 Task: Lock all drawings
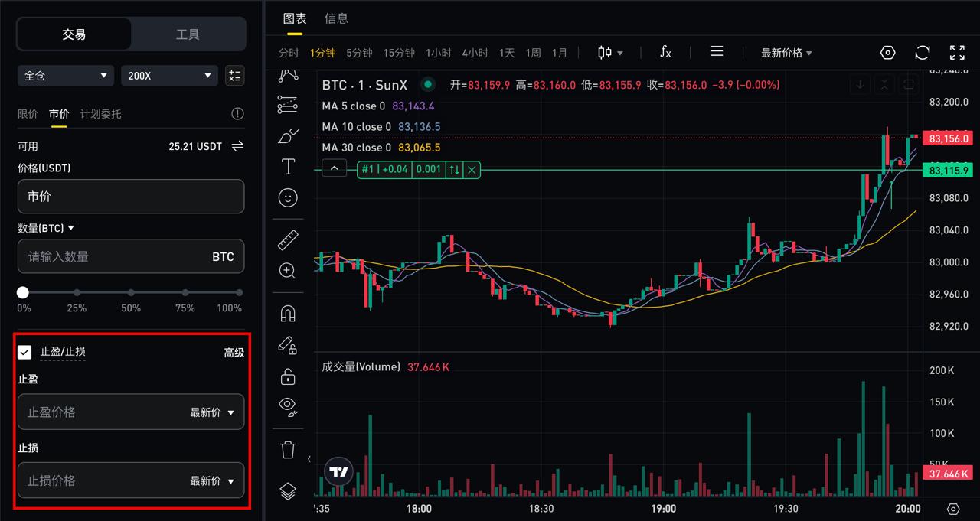point(288,376)
